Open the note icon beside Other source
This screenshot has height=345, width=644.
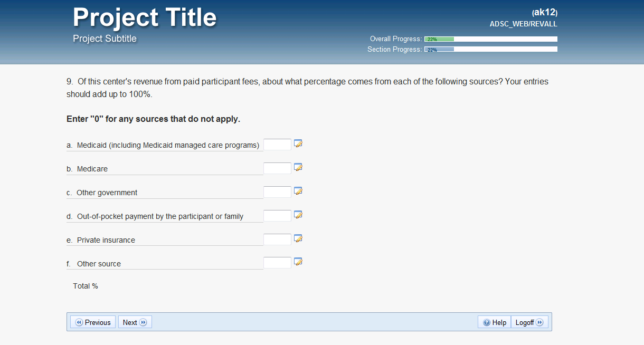298,262
